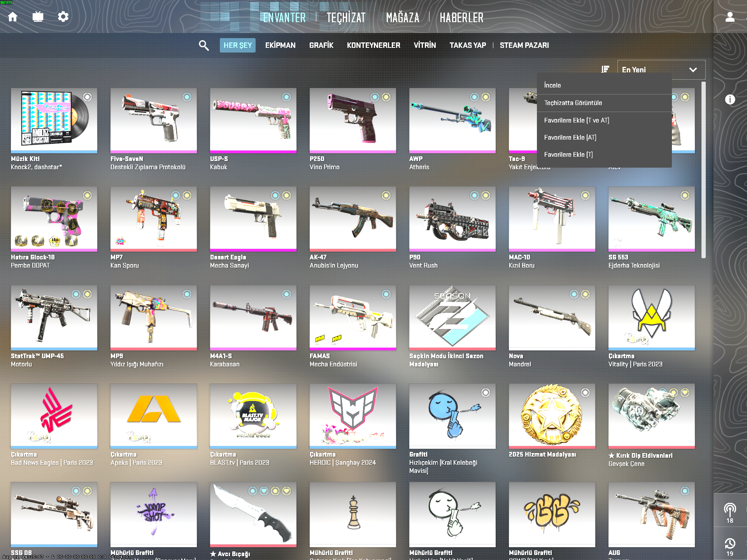Click the inventory vertical scrollbar
The height and width of the screenshot is (560, 747).
coord(703,170)
